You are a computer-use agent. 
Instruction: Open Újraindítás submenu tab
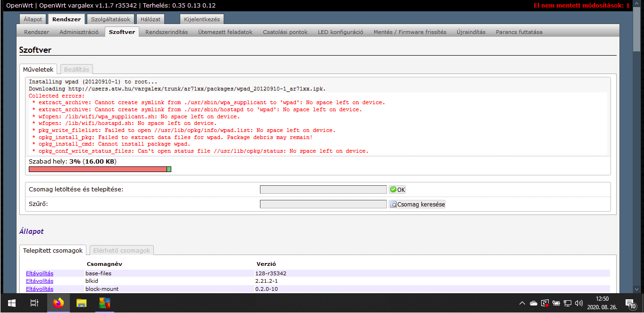click(x=471, y=32)
